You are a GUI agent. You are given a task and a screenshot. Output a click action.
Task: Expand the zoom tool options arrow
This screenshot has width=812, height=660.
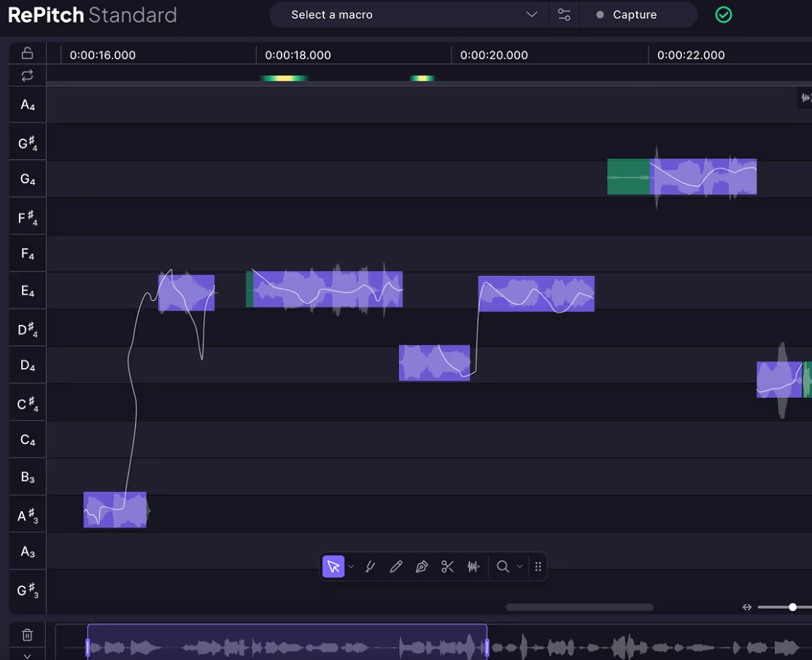pos(520,567)
